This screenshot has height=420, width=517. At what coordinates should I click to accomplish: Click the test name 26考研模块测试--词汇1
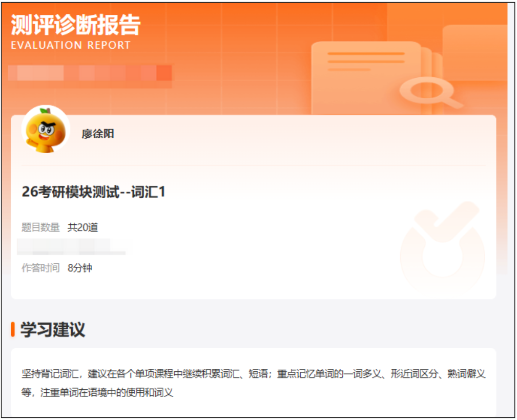[94, 192]
